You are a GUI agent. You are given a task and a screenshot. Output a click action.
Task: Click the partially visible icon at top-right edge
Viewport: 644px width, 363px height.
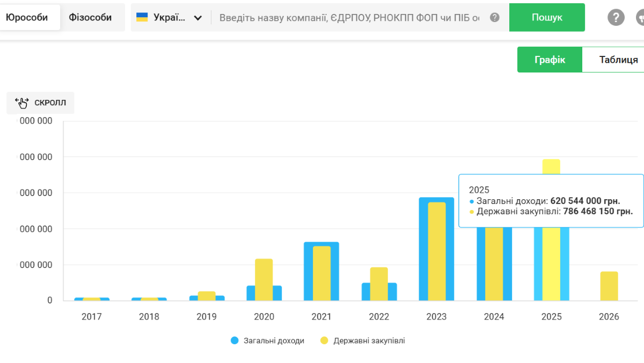click(640, 17)
